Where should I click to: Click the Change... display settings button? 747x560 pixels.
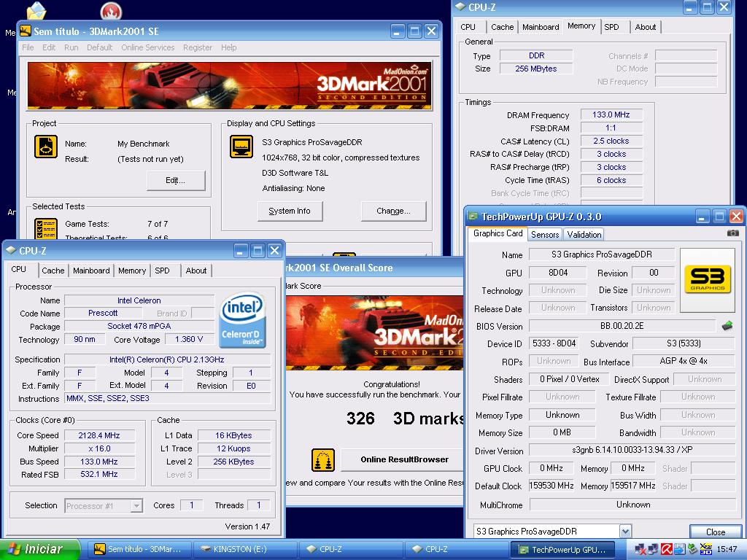393,211
